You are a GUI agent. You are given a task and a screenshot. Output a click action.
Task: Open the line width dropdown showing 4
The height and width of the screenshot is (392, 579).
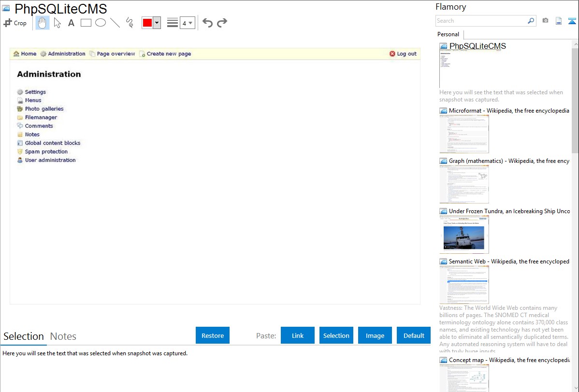coord(188,23)
